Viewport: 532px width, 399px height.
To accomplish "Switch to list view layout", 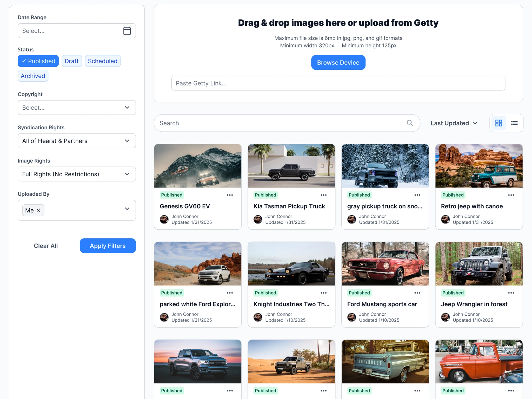I will click(514, 123).
